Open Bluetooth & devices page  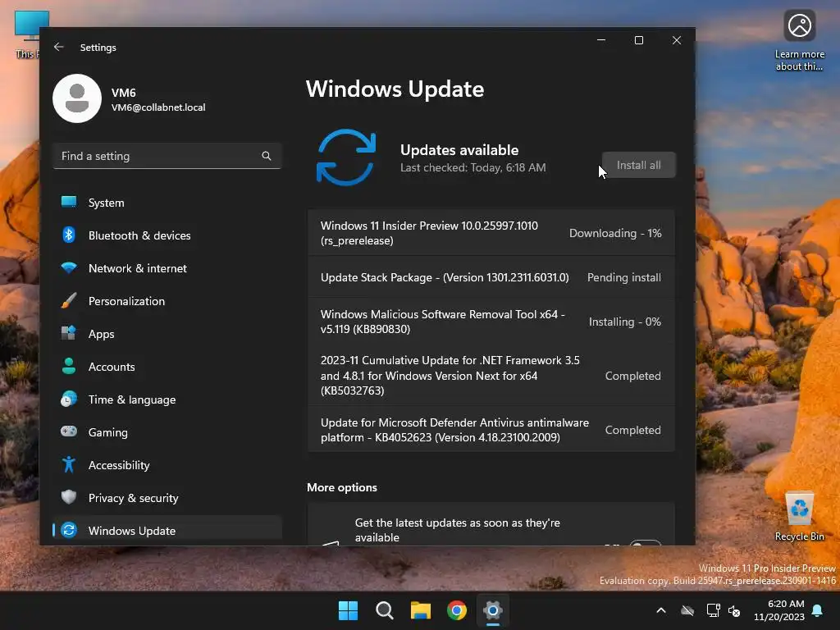(x=167, y=235)
